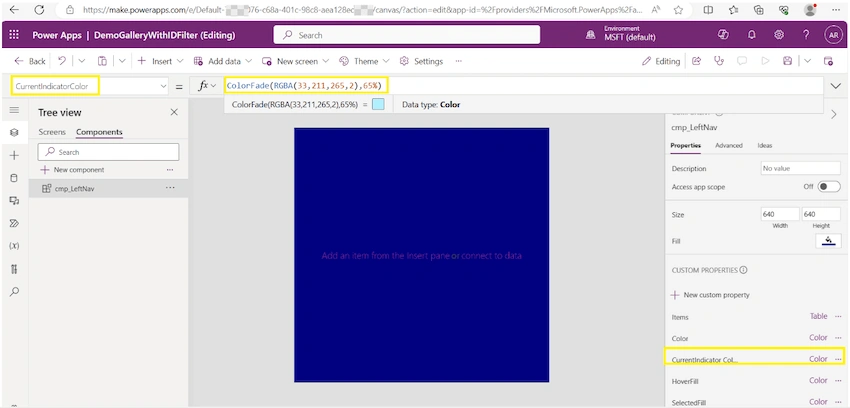Click the light blue formula result swatch
This screenshot has height=408, width=850.
[x=378, y=104]
